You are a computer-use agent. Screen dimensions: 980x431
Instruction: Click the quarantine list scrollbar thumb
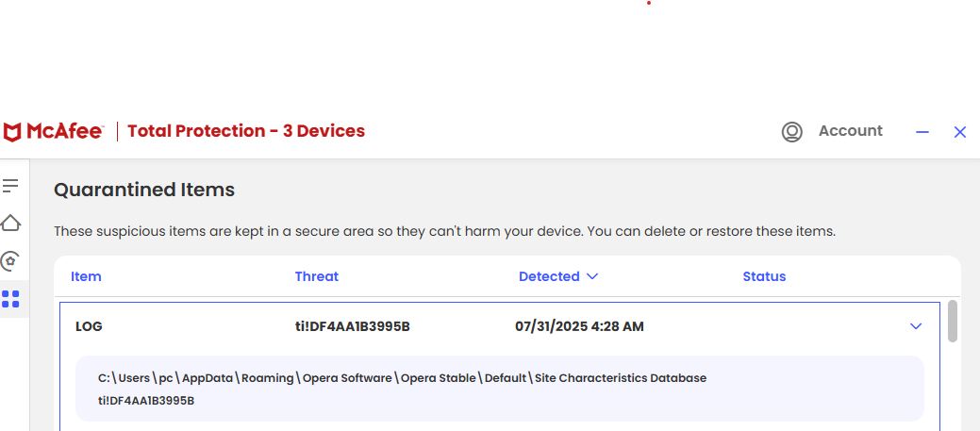[x=953, y=321]
